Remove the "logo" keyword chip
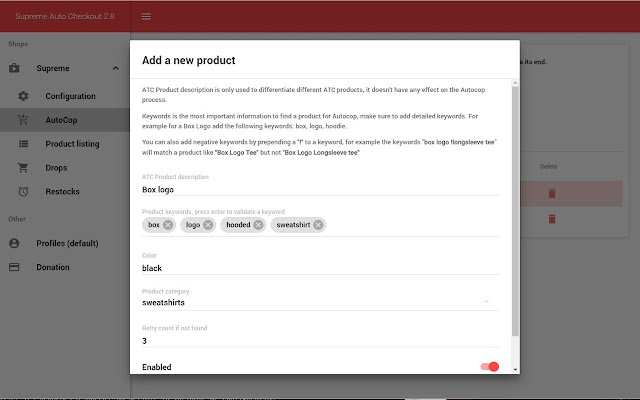Image resolution: width=640 pixels, height=400 pixels. tap(208, 225)
